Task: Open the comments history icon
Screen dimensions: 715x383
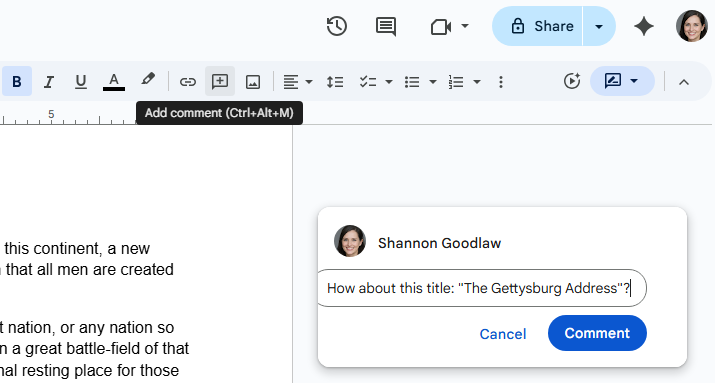Action: 386,26
